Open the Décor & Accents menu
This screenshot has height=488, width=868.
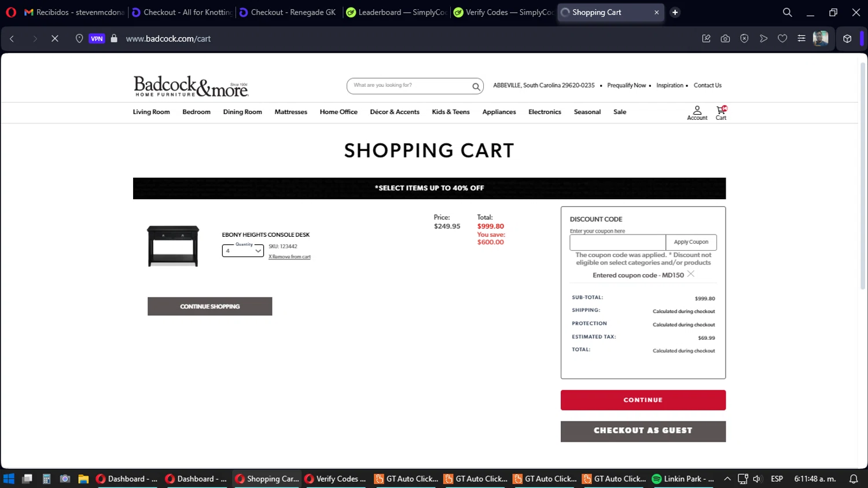[x=395, y=112]
